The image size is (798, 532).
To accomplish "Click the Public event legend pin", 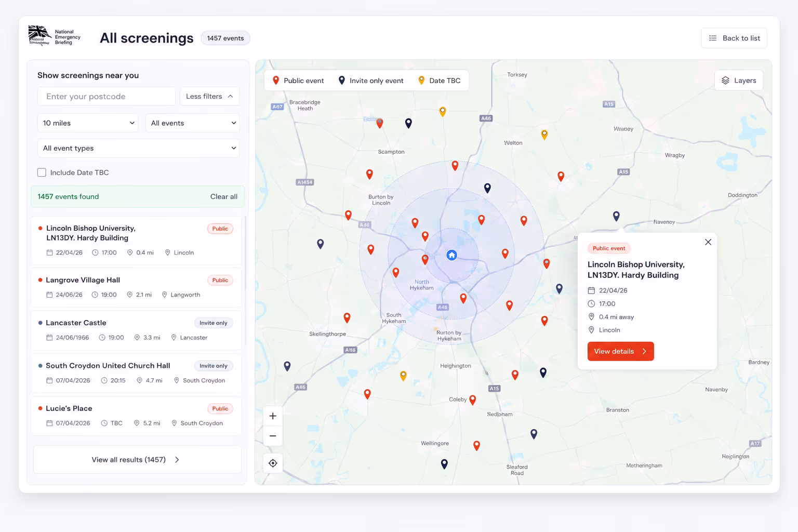I will point(276,81).
